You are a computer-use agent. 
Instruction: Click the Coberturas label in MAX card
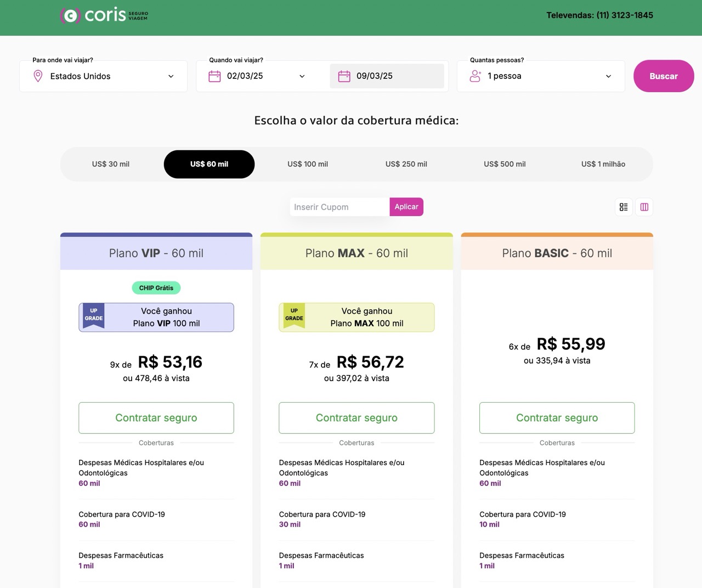(x=356, y=443)
